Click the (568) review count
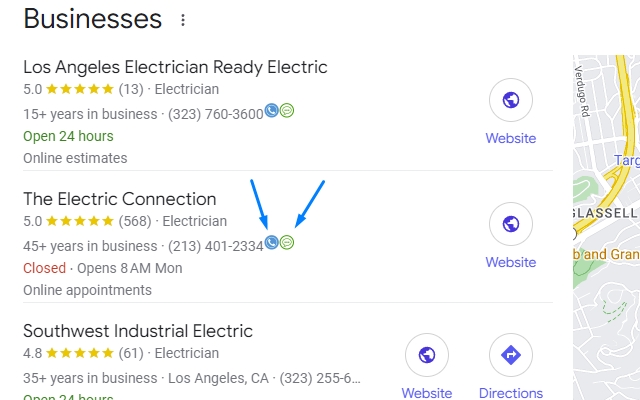This screenshot has width=640, height=400. (136, 221)
